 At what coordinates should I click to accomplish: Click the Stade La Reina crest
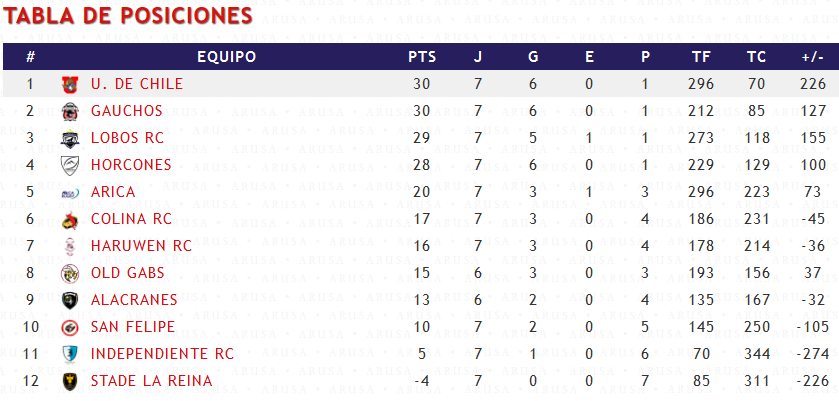coord(70,381)
